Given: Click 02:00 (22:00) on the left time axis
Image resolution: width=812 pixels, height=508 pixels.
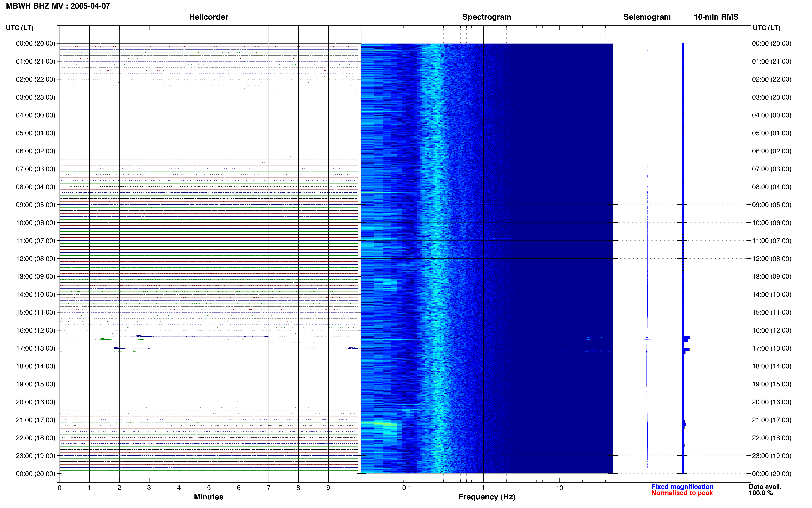Looking at the screenshot, I should (36, 79).
